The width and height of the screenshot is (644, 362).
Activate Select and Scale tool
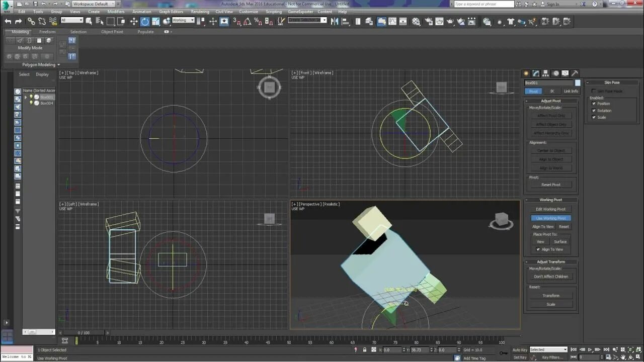point(156,21)
